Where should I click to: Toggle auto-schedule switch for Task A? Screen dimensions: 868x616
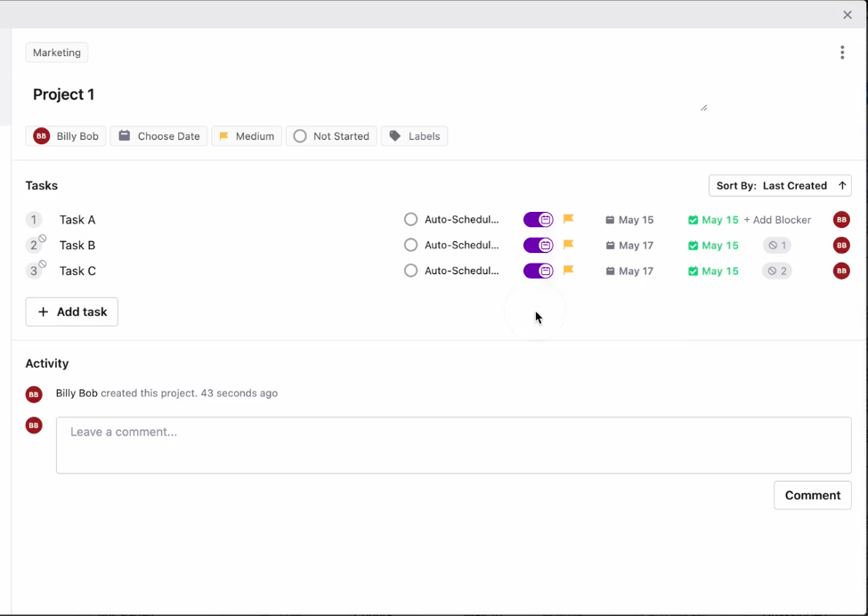coord(538,220)
